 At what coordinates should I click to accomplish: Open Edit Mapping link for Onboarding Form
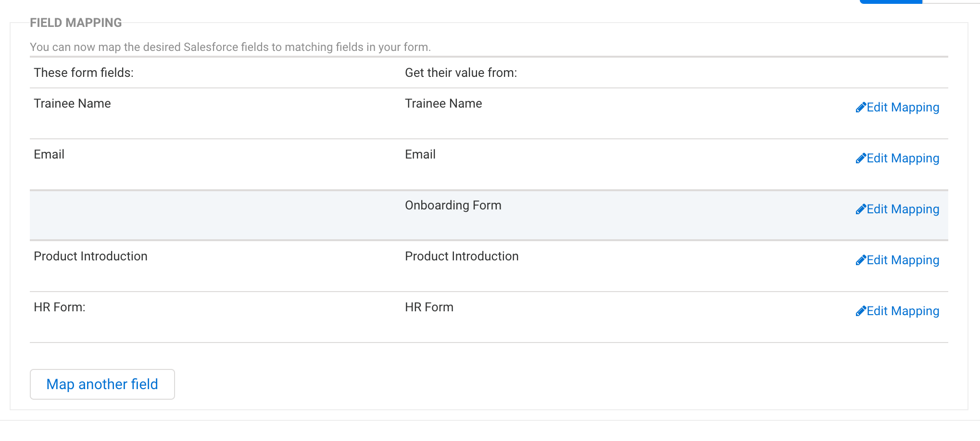tap(897, 209)
